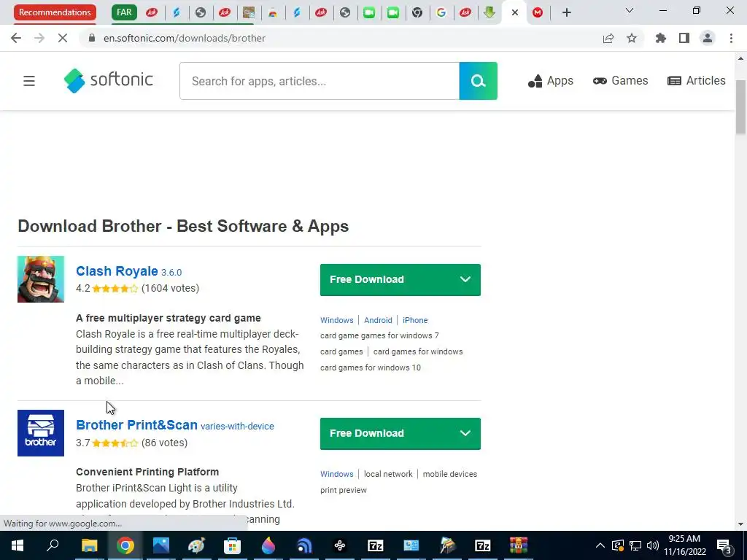Screen dimensions: 747x560
Task: Open Microsoft Store from the taskbar
Action: tap(232, 545)
